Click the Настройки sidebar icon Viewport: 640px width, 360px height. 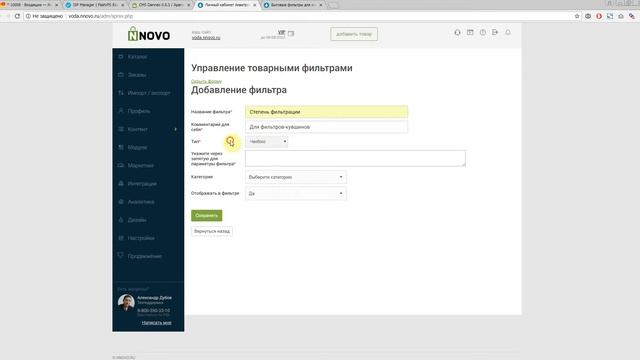(121, 238)
